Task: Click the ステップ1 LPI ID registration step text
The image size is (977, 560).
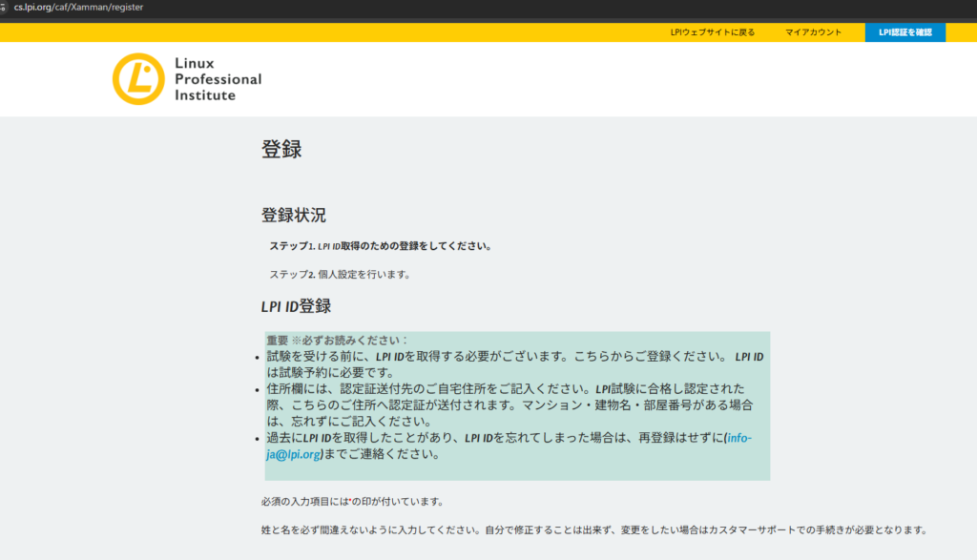Action: 380,246
